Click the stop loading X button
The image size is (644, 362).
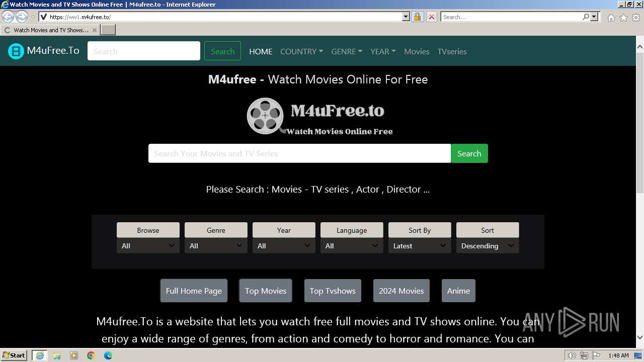coord(431,17)
